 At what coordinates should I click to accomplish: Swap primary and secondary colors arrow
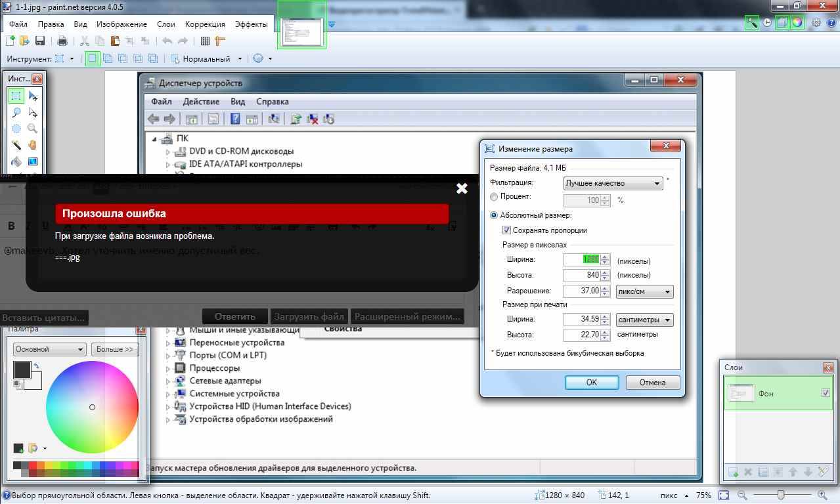point(37,366)
